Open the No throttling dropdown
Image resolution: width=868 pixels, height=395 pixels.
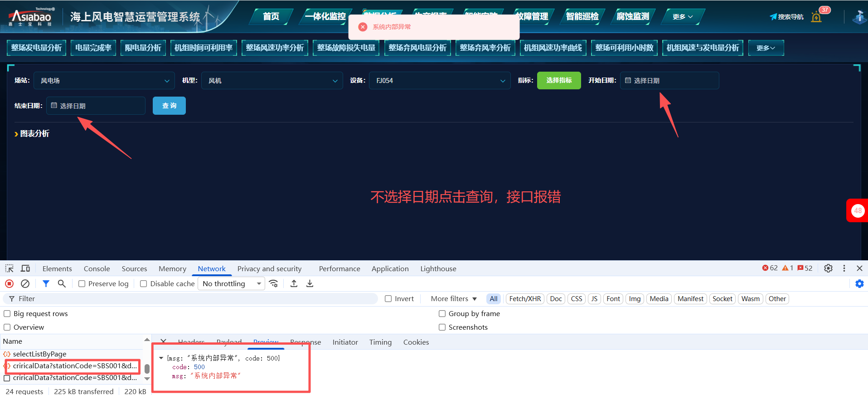(232, 284)
